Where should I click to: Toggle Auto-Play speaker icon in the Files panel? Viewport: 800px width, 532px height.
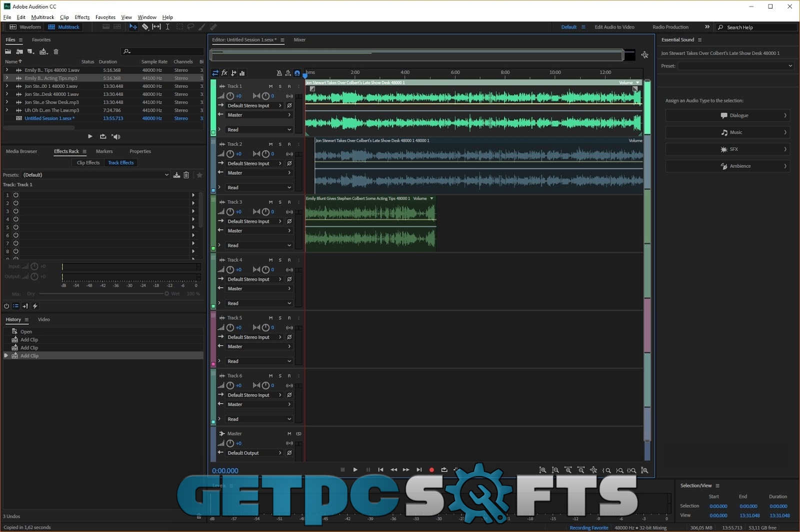[x=116, y=136]
